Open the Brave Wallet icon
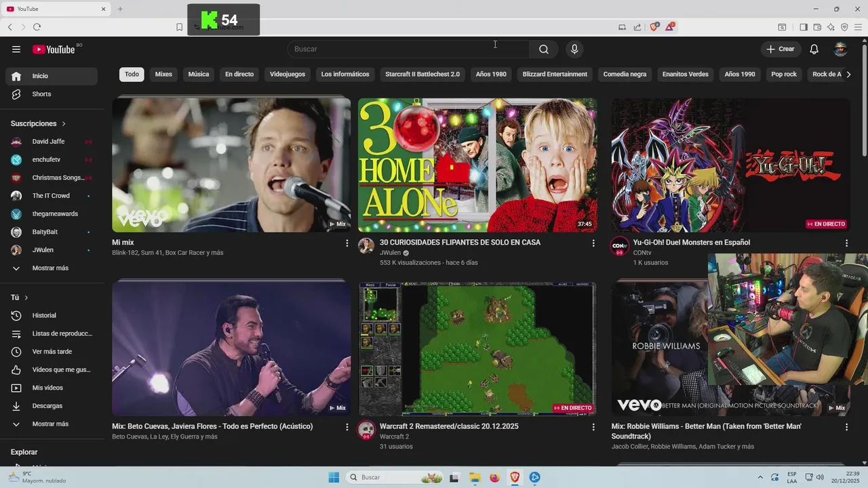Screen dimensions: 868x488 [x=817, y=27]
